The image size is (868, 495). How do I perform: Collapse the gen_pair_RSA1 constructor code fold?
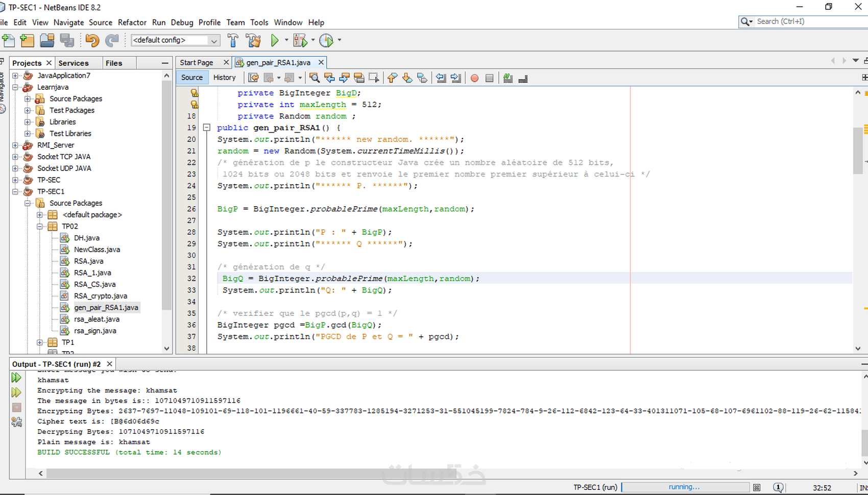tap(207, 128)
